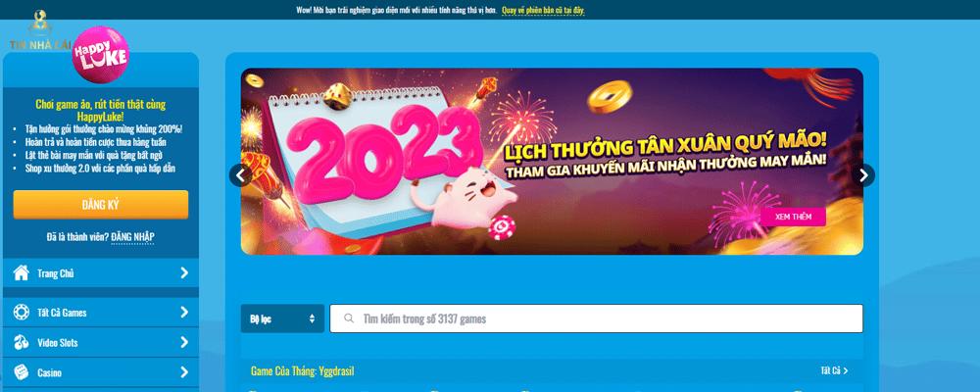The image size is (980, 392).
Task: Click the home icon beside Trang Chủ
Action: point(22,273)
